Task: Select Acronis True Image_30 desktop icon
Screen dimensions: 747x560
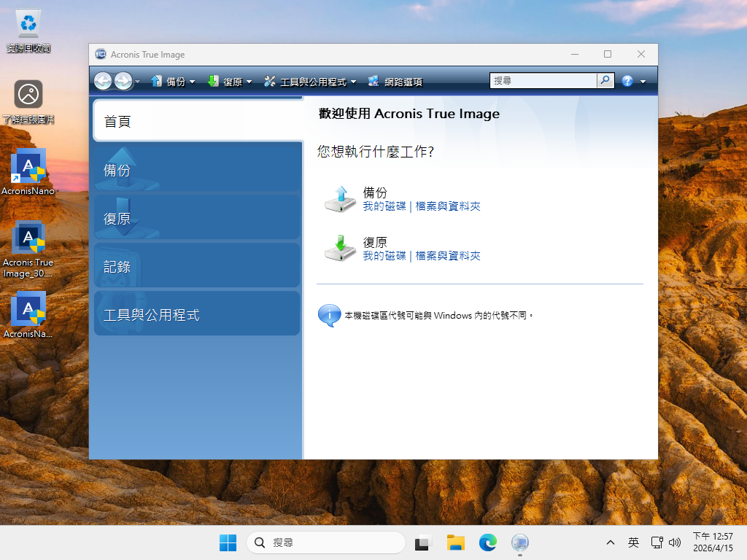Action: (x=28, y=249)
